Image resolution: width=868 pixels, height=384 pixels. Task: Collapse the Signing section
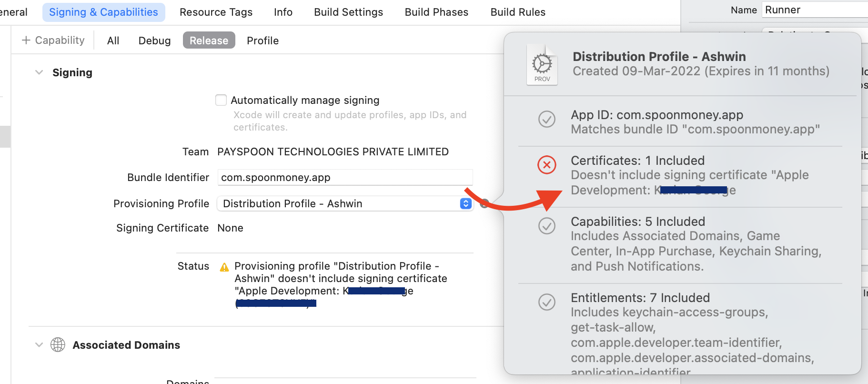[x=39, y=72]
